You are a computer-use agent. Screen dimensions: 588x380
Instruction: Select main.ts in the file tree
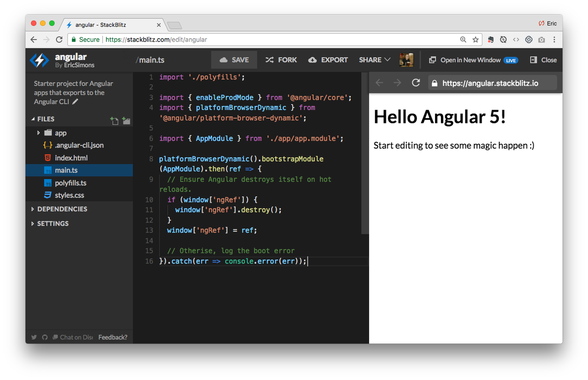click(79, 170)
